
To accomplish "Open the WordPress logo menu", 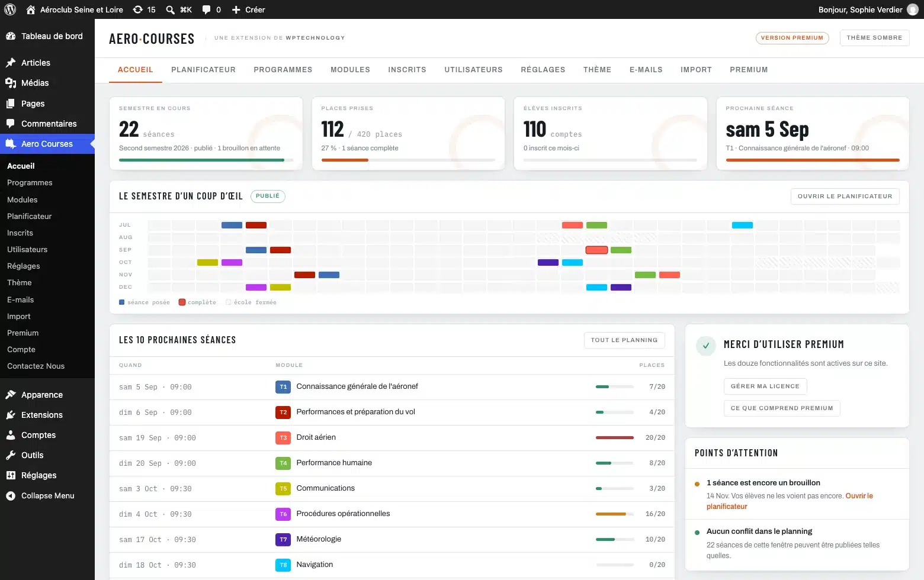I will tap(10, 9).
